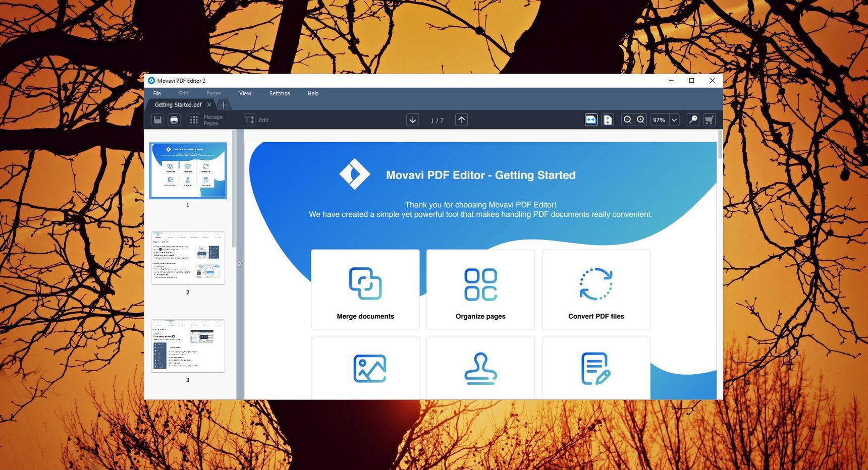
Task: Click the document vertical scrollbar
Action: click(720, 144)
